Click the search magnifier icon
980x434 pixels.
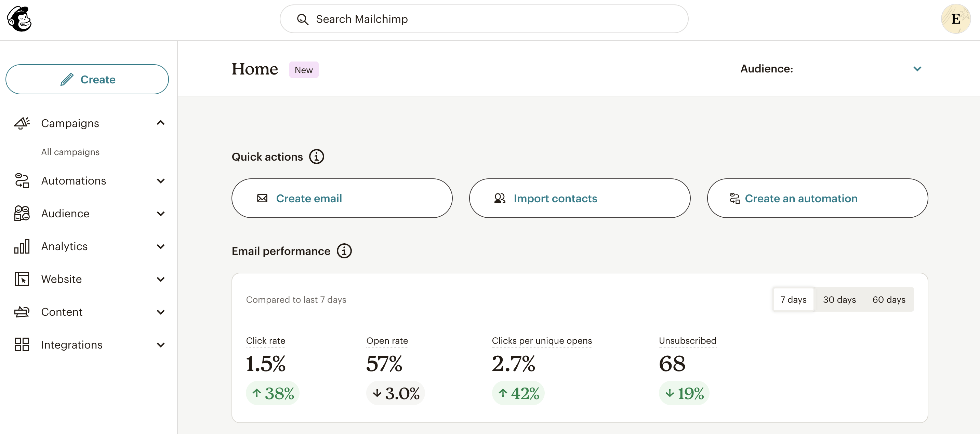tap(302, 19)
